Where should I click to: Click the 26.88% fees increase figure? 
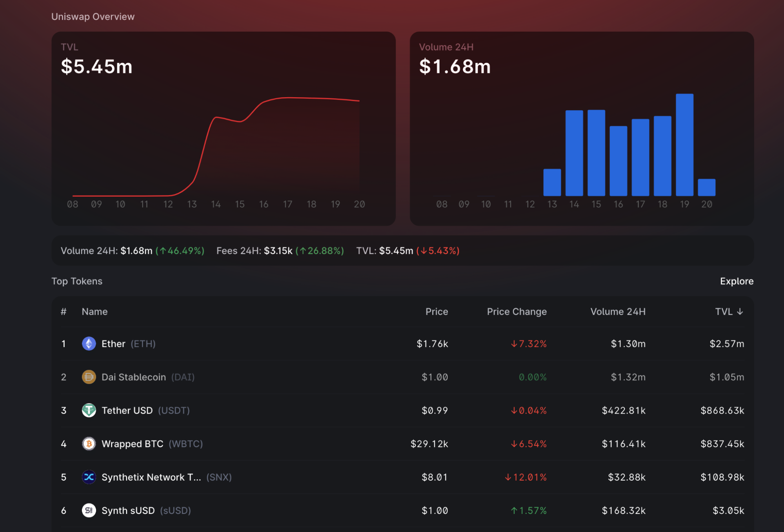[x=320, y=251]
